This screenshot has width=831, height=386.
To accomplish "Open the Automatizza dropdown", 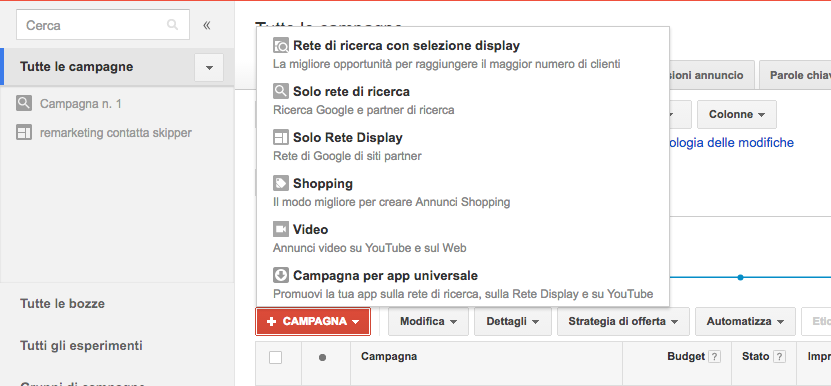I will coord(745,321).
